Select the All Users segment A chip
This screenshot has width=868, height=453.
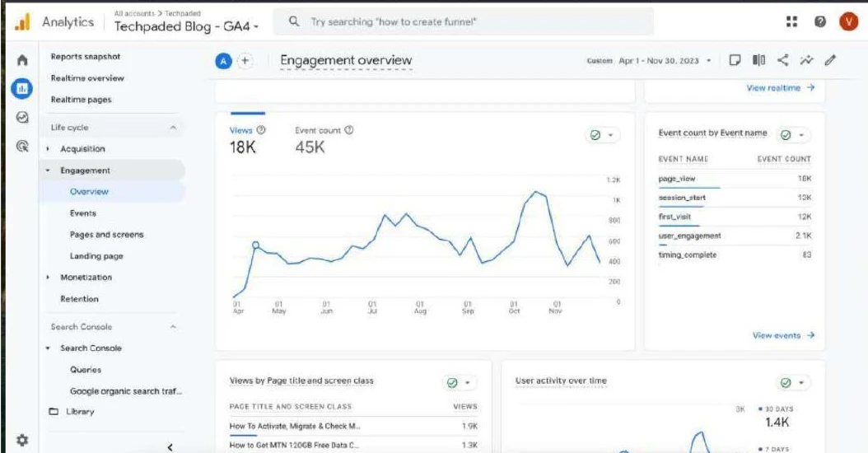(x=223, y=61)
